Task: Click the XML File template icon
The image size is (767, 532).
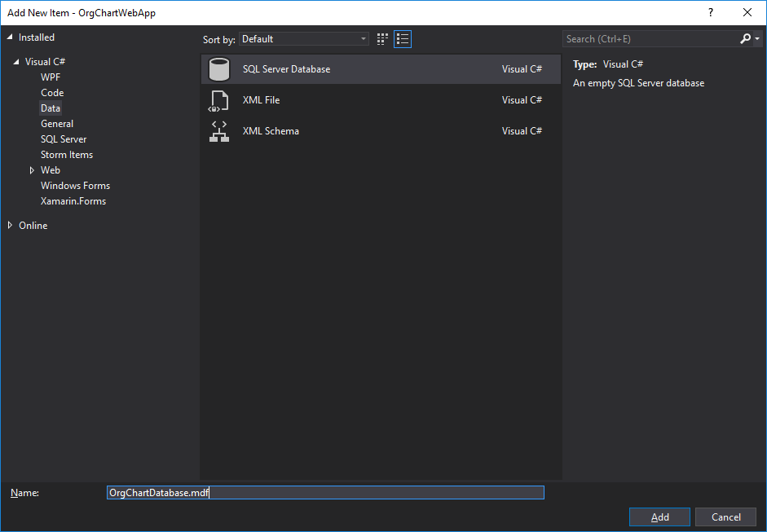Action: pyautogui.click(x=218, y=99)
